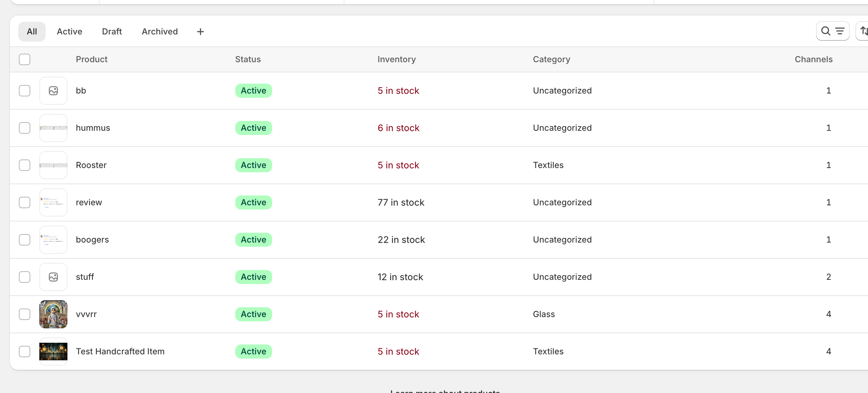Viewport: 868px width, 393px height.
Task: Toggle select-all products checkbox in header
Action: tap(25, 59)
